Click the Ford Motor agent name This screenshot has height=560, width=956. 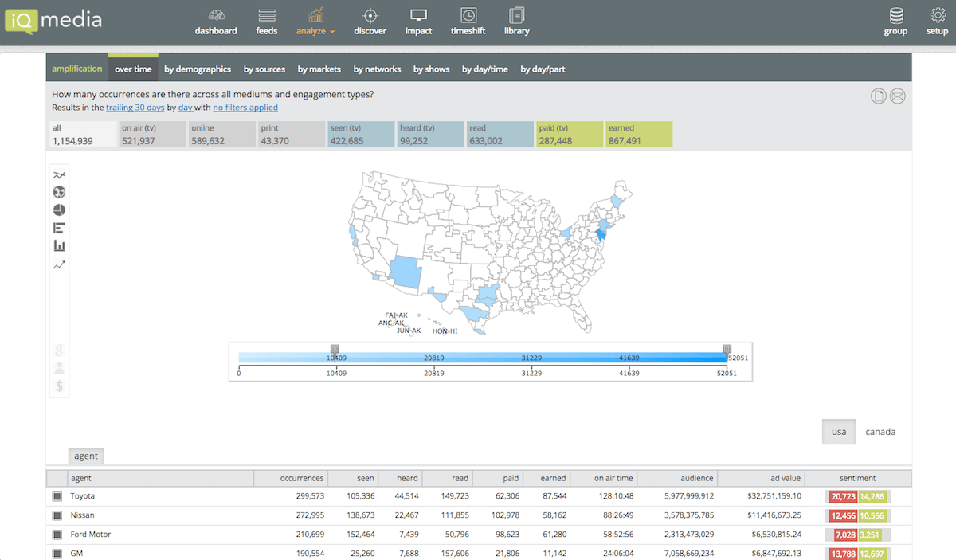click(91, 535)
